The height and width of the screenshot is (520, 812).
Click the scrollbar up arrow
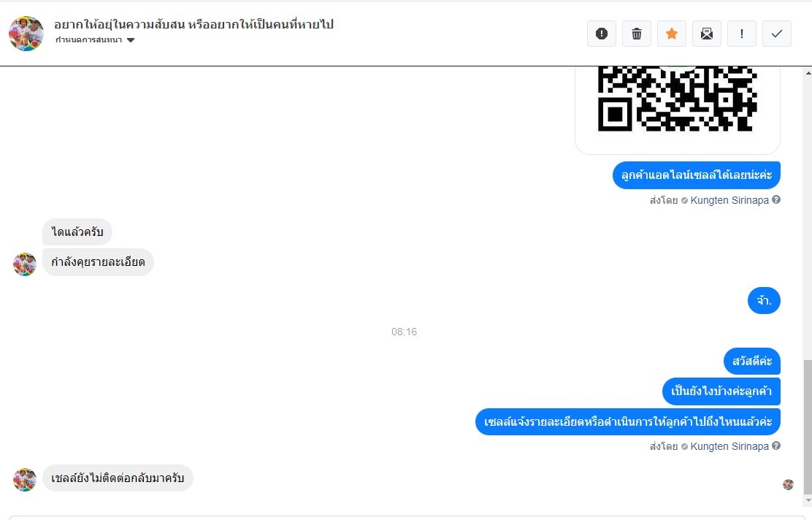808,73
